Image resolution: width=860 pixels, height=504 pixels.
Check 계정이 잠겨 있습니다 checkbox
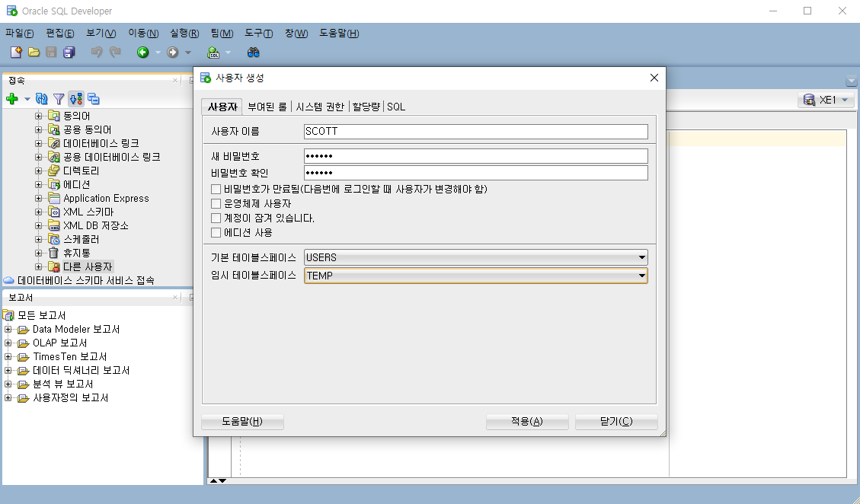tap(216, 219)
